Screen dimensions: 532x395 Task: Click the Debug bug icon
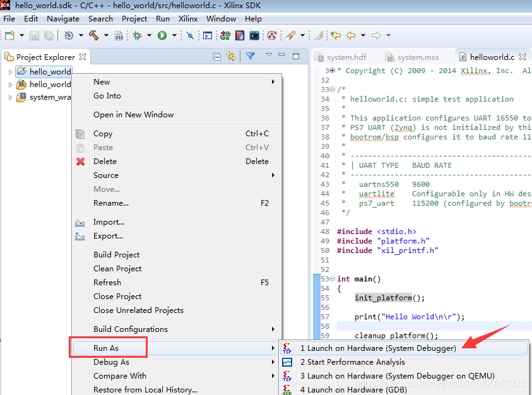point(137,35)
